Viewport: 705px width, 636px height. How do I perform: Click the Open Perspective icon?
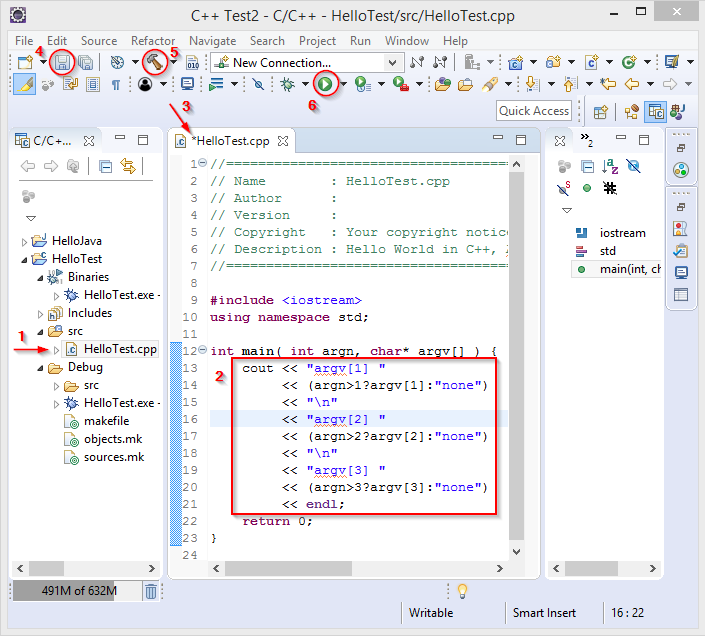pyautogui.click(x=601, y=111)
